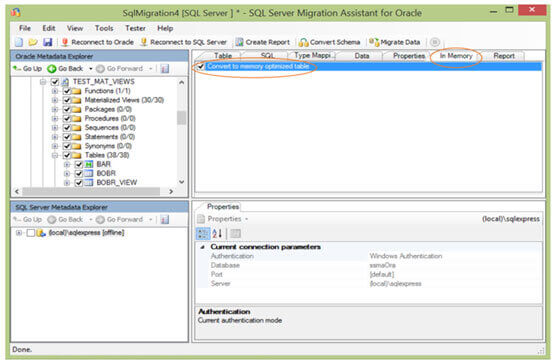554x363 pixels.
Task: Open the Tester menu
Action: click(135, 28)
